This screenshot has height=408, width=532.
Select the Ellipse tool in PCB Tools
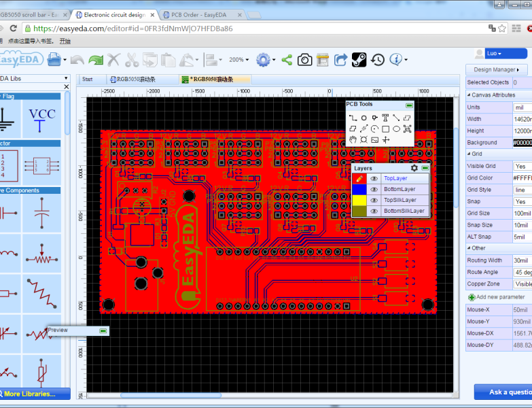396,129
